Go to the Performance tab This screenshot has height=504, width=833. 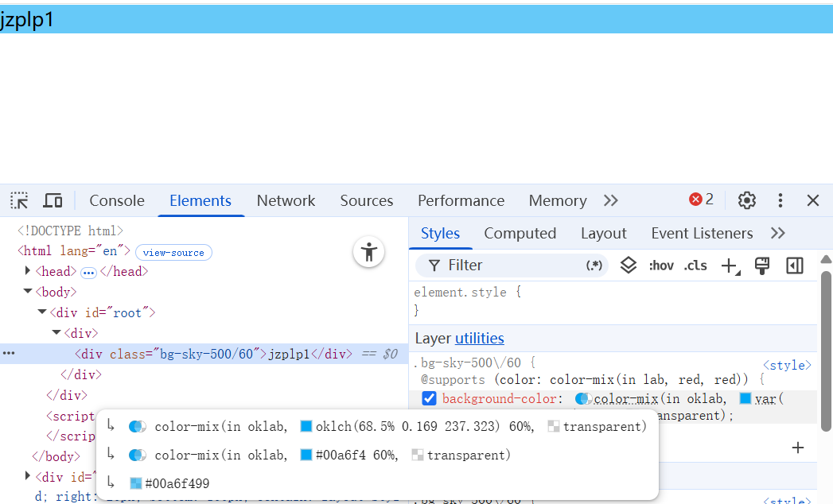tap(461, 200)
